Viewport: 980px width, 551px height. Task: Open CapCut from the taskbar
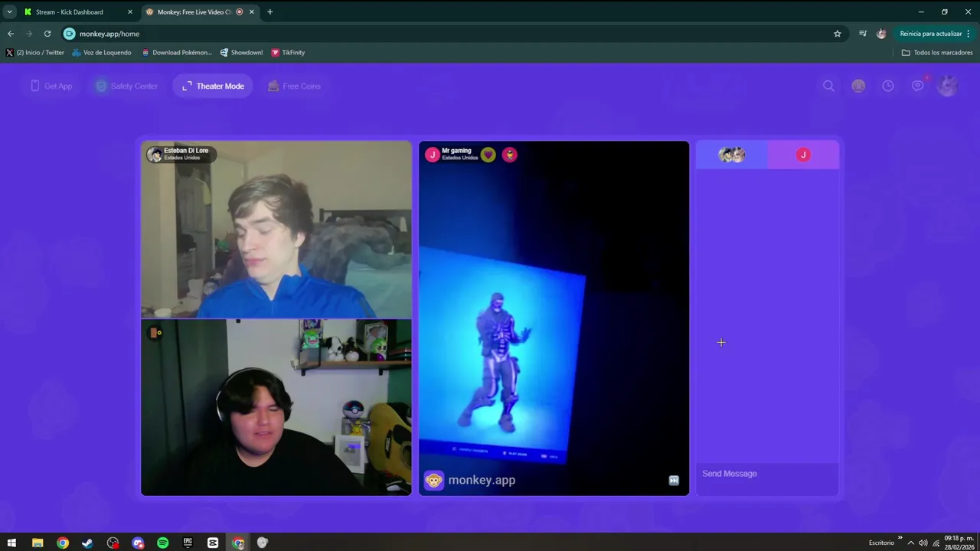tap(213, 543)
